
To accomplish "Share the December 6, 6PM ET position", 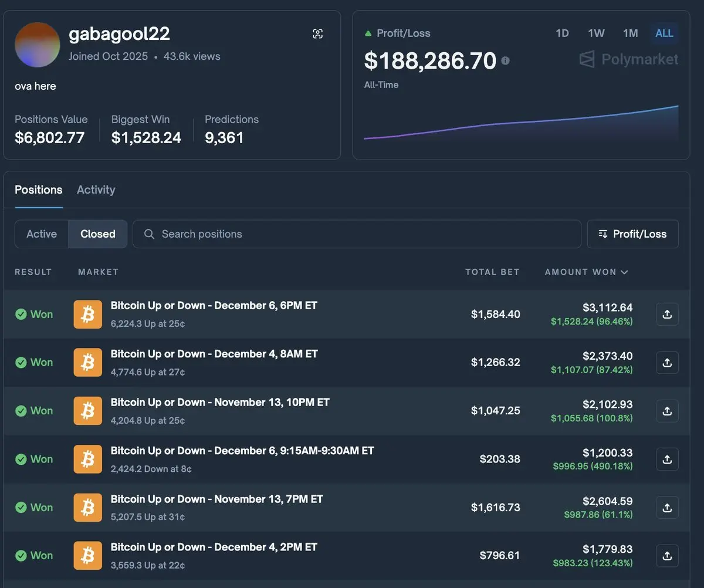I will click(x=667, y=314).
